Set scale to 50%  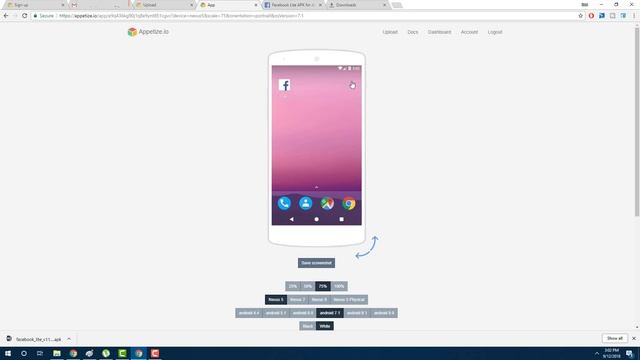[x=307, y=286]
